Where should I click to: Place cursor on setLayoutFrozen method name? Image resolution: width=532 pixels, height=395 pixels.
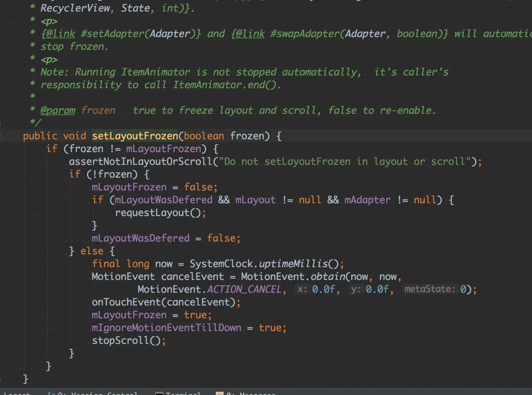pyautogui.click(x=135, y=136)
